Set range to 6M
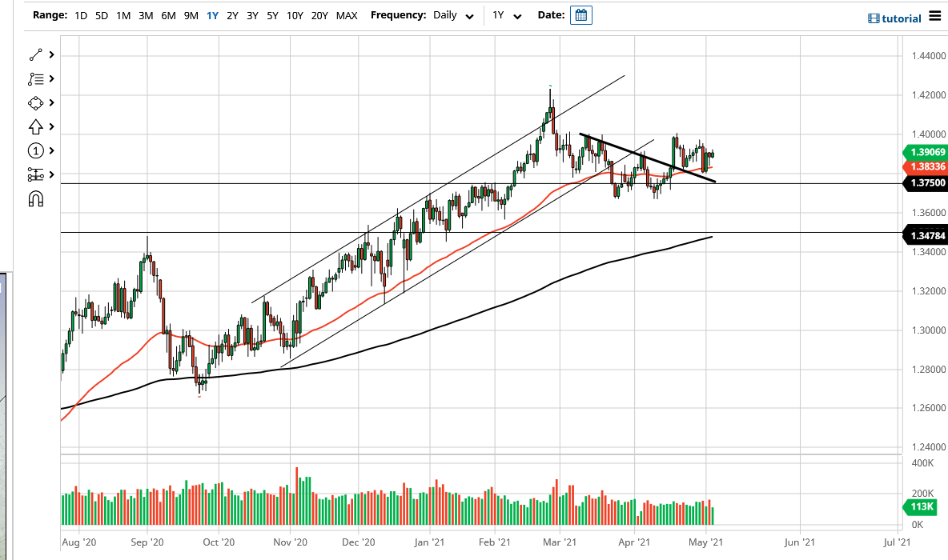The height and width of the screenshot is (560, 948). [169, 16]
